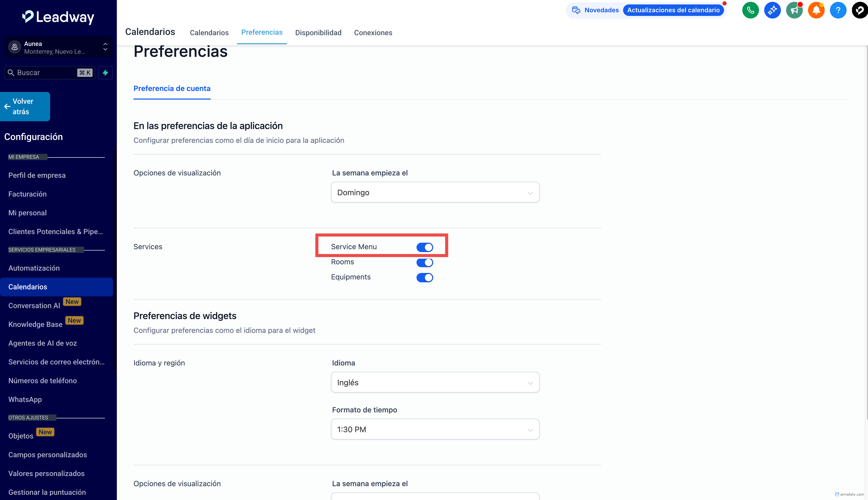Expand the Inglés language dropdown
The height and width of the screenshot is (500, 868).
(x=435, y=382)
